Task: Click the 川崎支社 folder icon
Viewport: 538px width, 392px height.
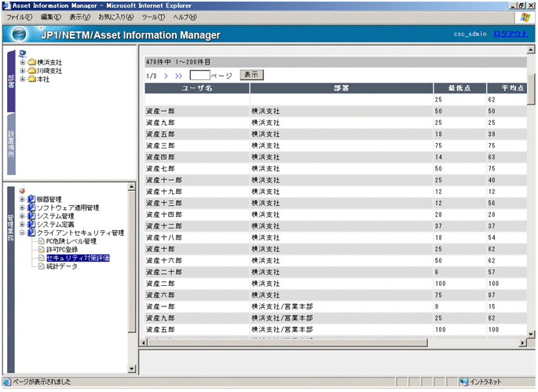Action: [31, 71]
